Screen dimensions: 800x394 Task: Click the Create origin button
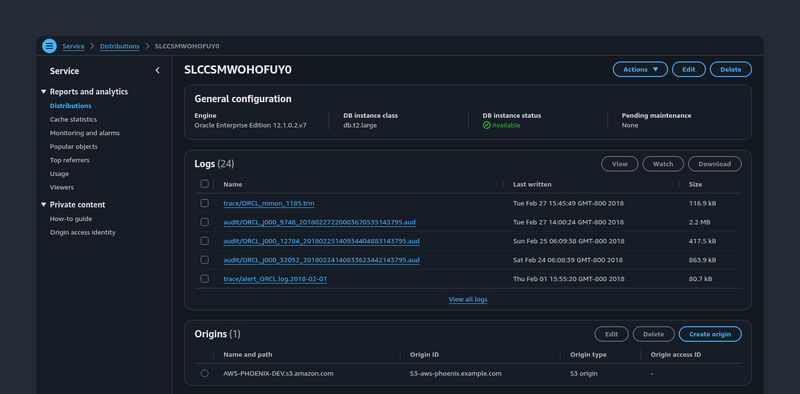(x=710, y=334)
